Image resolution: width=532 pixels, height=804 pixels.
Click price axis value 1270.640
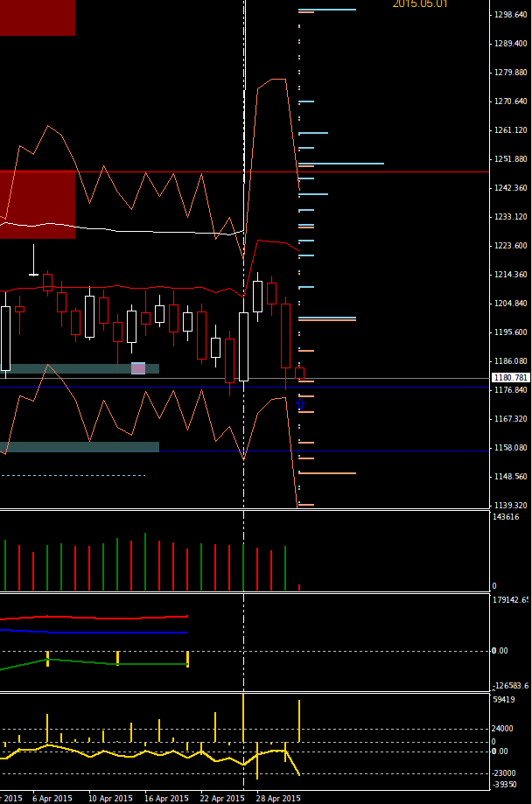tap(510, 101)
